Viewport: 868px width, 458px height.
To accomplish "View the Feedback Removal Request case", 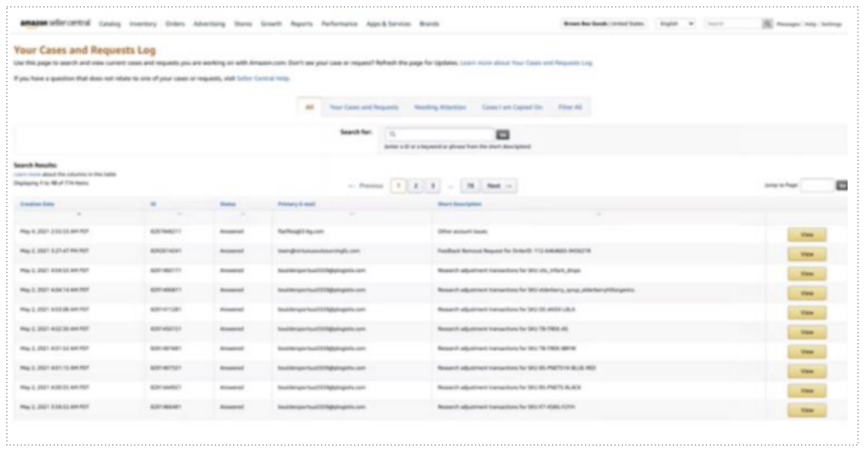I will click(x=807, y=254).
